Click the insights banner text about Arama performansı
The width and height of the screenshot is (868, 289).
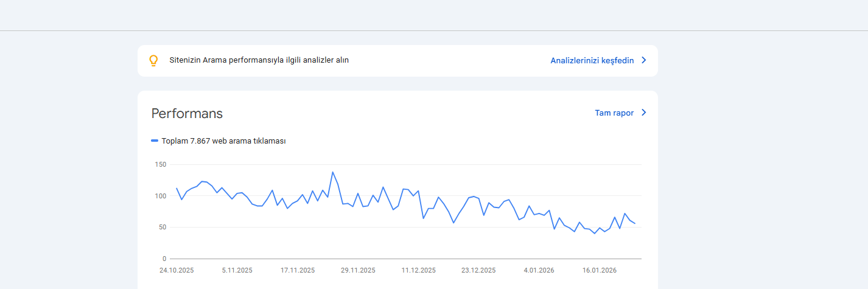[259, 60]
